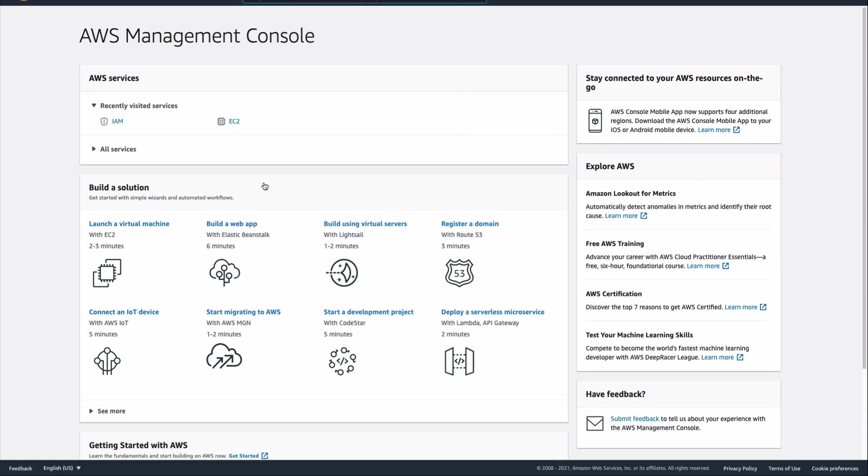Open Connect an IoT device link
Image resolution: width=868 pixels, height=476 pixels.
click(x=124, y=312)
